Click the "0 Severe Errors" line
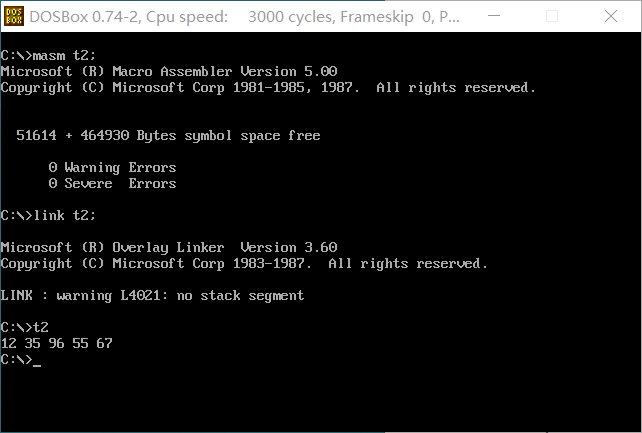This screenshot has width=642, height=433. pos(112,184)
